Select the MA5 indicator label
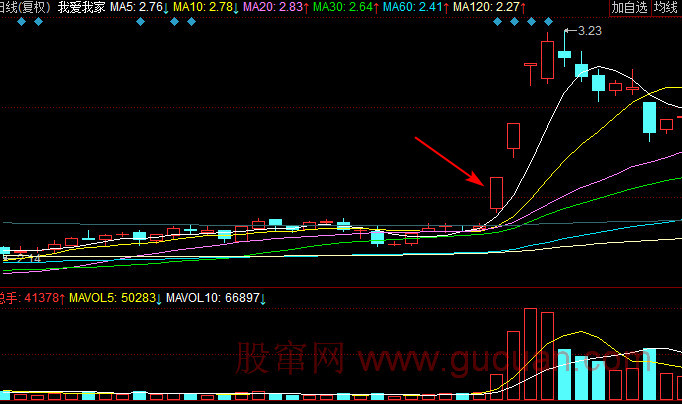Screen dimensions: 682x404 [138, 8]
